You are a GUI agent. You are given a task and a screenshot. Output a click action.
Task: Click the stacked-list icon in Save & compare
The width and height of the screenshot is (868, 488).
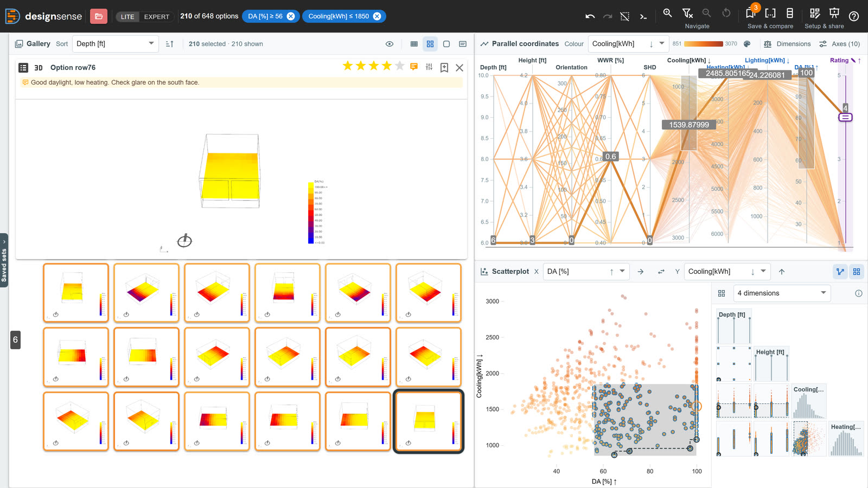790,13
